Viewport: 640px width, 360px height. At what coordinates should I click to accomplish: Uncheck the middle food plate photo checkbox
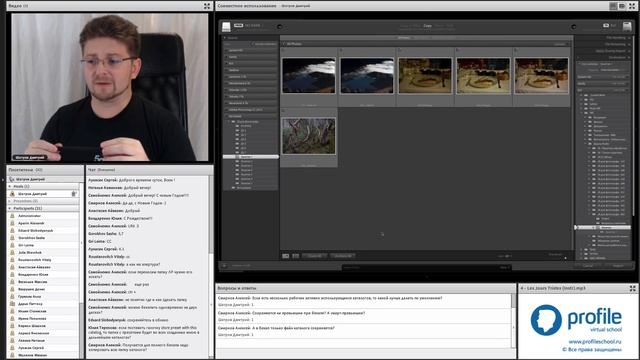458,50
